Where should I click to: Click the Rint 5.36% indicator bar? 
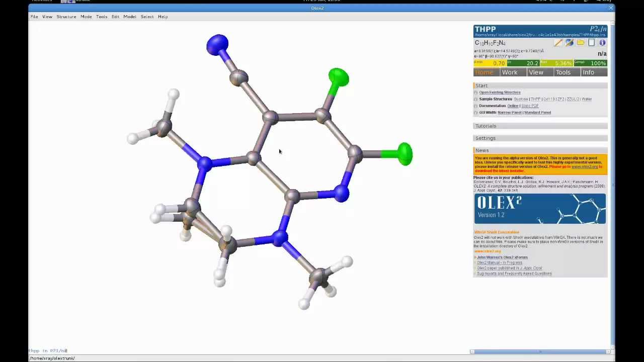(x=556, y=63)
